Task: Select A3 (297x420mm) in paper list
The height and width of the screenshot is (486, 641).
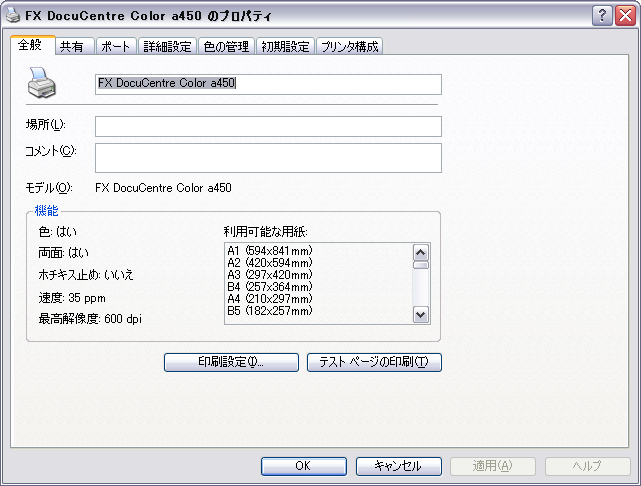Action: coord(270,274)
